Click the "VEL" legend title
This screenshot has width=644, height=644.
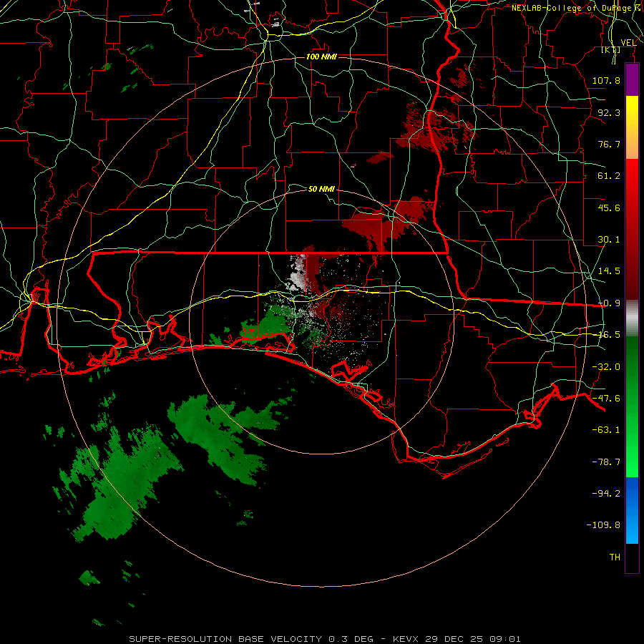pos(628,43)
